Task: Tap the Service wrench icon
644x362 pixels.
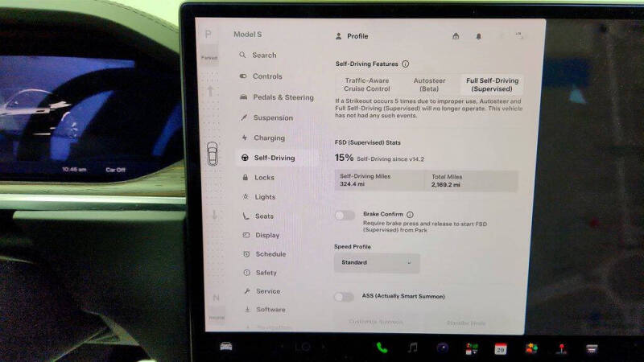Action: tap(247, 291)
